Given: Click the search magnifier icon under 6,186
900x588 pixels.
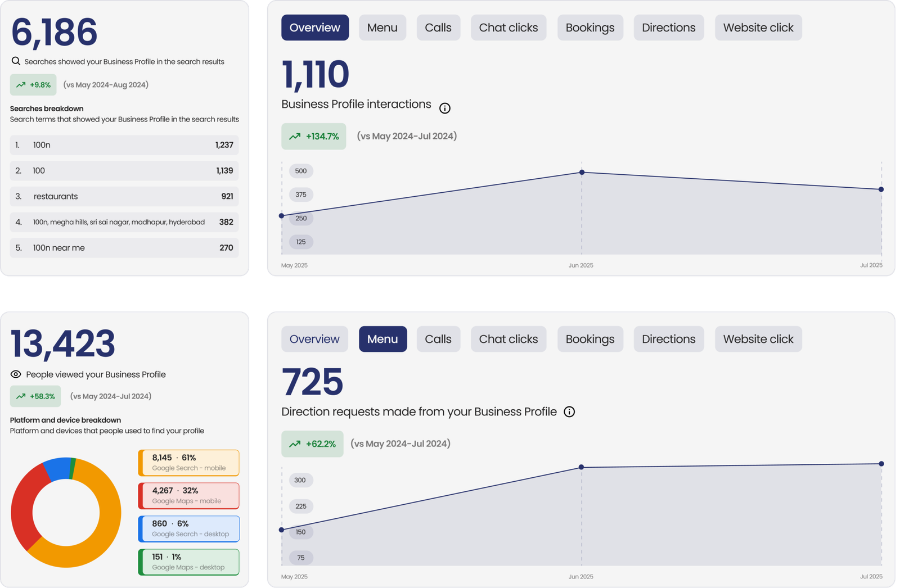Looking at the screenshot, I should click(16, 61).
